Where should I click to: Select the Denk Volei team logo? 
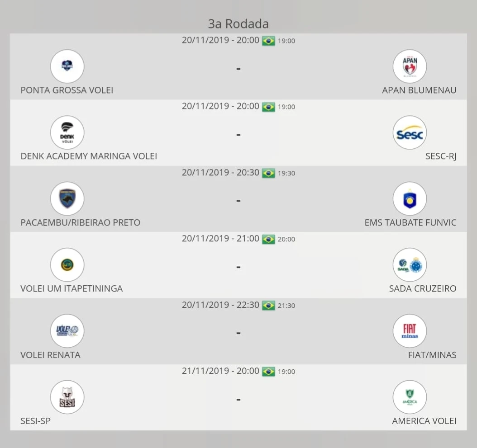point(67,132)
